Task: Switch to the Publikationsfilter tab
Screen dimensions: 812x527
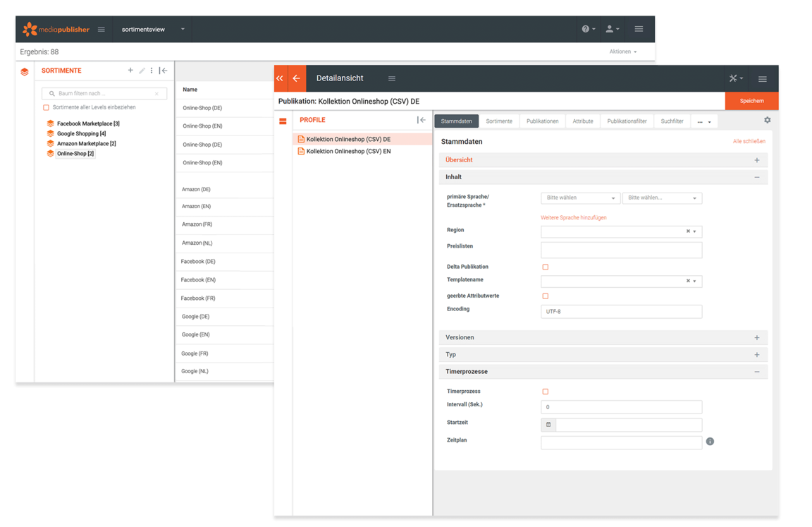Action: pos(627,121)
